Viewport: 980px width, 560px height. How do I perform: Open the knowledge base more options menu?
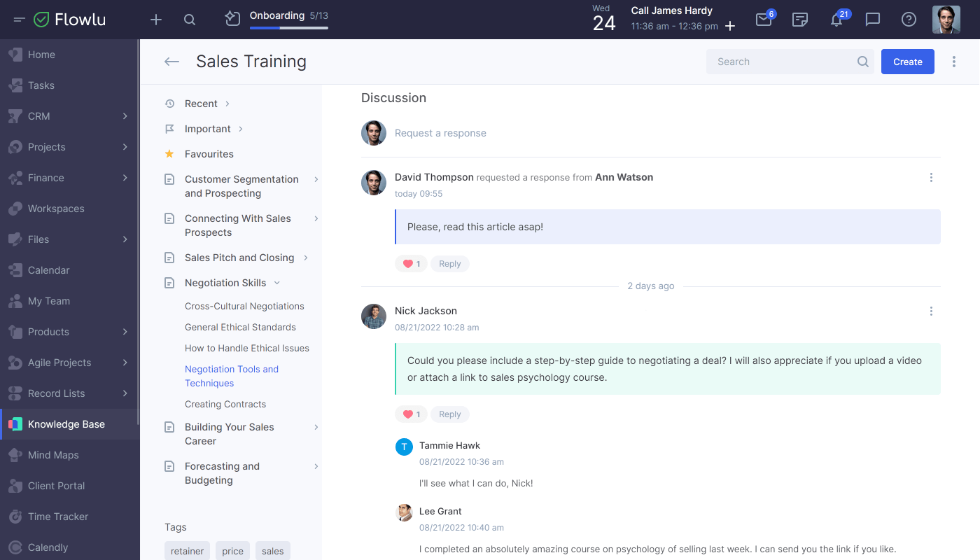pos(954,62)
